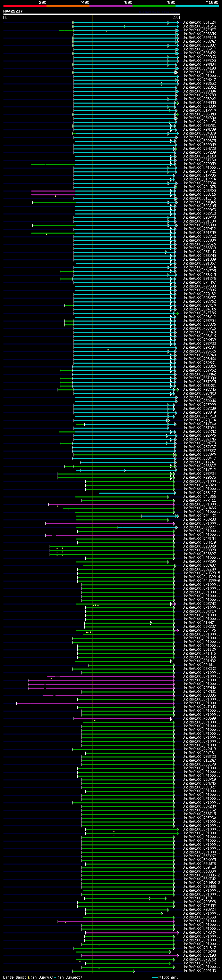Select the UniRef100_Q59FE8 entry
Screen dimensions: 222x980
click(199, 868)
